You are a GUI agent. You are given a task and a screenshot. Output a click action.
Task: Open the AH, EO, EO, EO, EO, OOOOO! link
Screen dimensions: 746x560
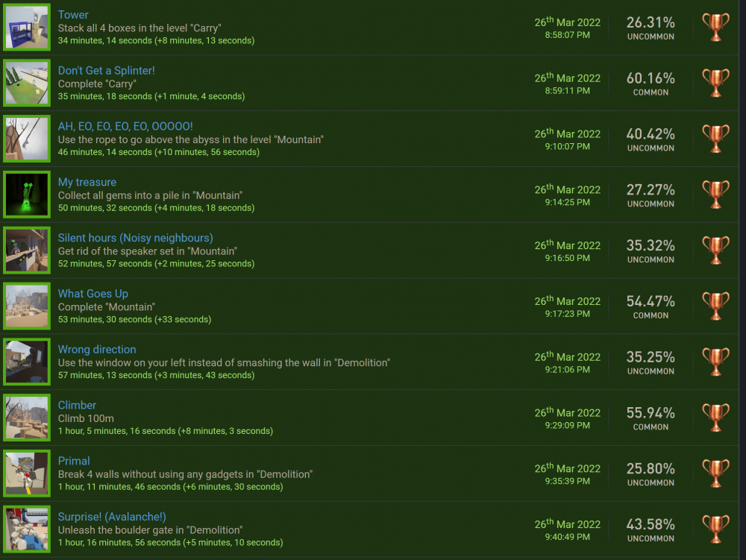125,126
